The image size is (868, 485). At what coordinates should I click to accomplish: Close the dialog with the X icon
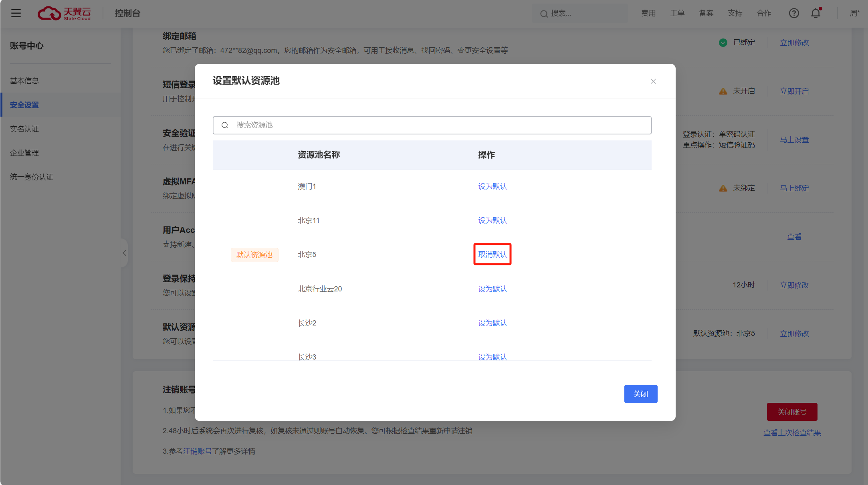click(x=653, y=81)
